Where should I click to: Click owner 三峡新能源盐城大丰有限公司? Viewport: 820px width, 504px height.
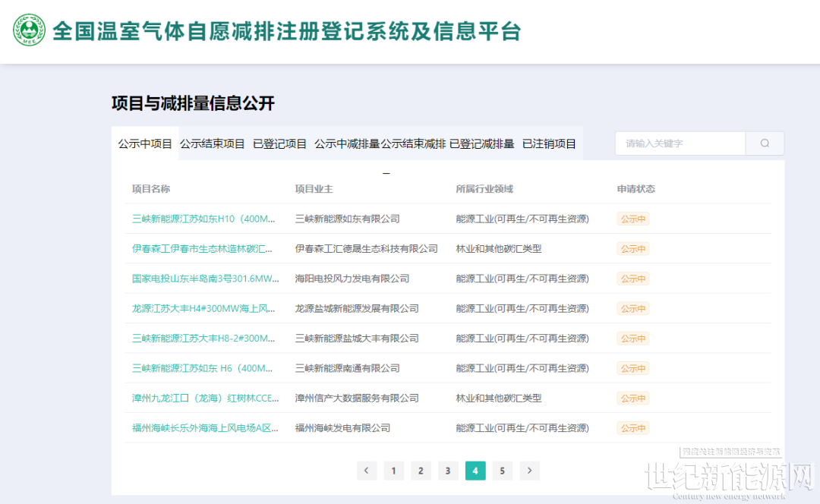357,339
